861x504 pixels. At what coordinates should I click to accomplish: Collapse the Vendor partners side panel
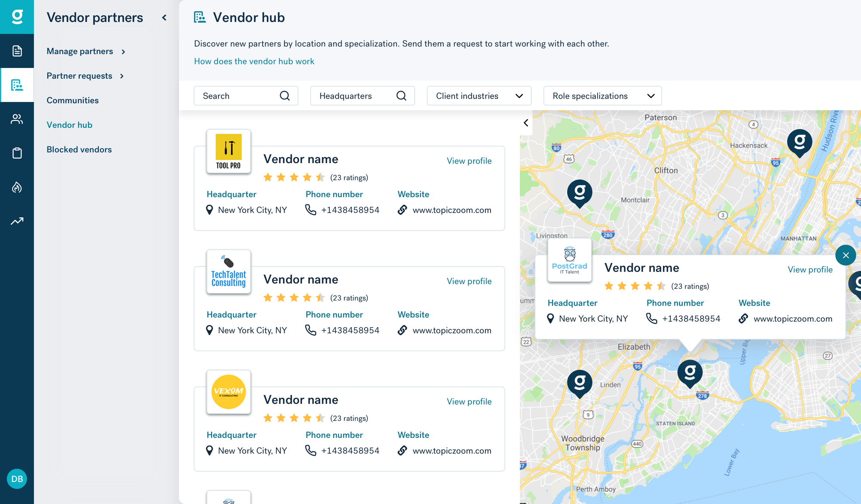(x=164, y=18)
